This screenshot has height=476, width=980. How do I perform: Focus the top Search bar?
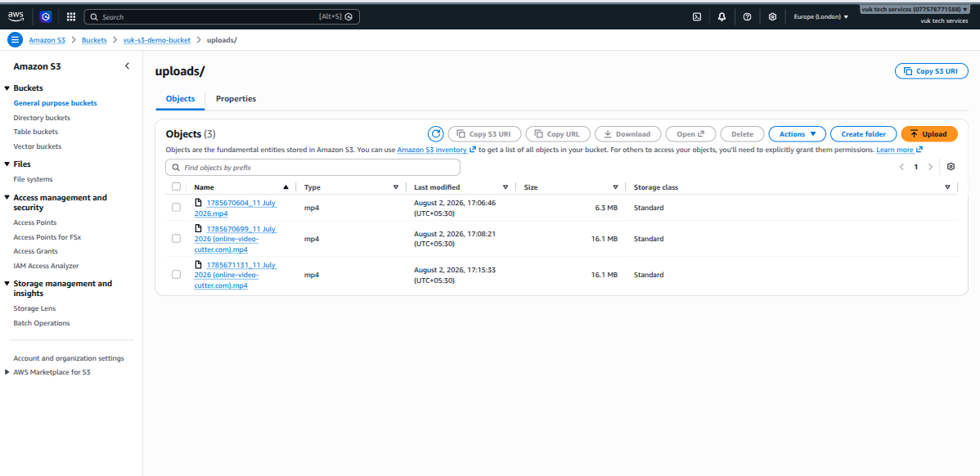point(221,17)
